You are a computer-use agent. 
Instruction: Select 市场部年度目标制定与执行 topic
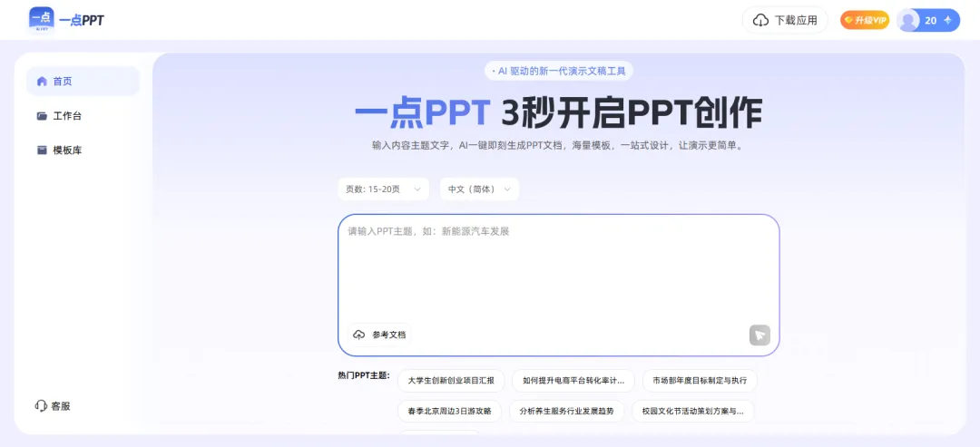point(700,380)
